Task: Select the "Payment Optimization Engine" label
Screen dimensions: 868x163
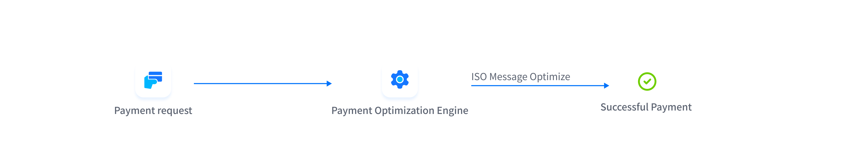Action: coord(400,111)
